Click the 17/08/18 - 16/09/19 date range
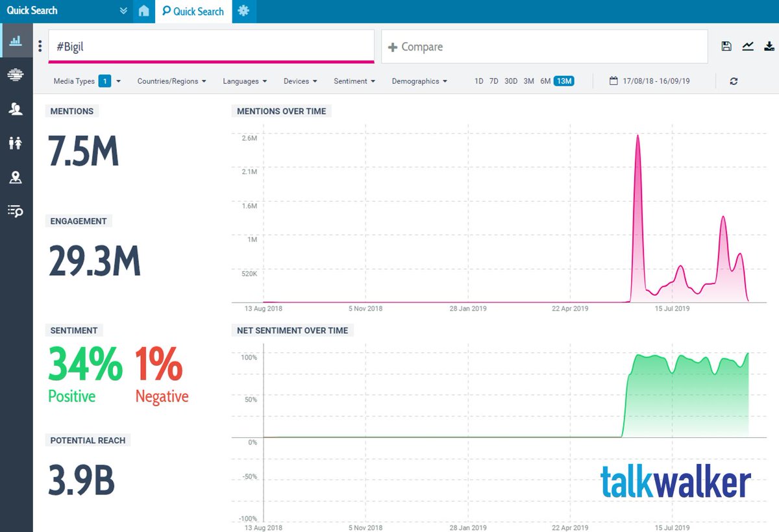This screenshot has height=532, width=779. pyautogui.click(x=656, y=81)
